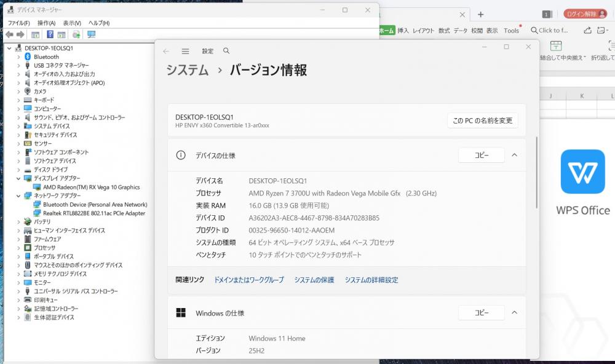Copy device specs with the コピー button
The height and width of the screenshot is (364, 615).
(x=481, y=156)
